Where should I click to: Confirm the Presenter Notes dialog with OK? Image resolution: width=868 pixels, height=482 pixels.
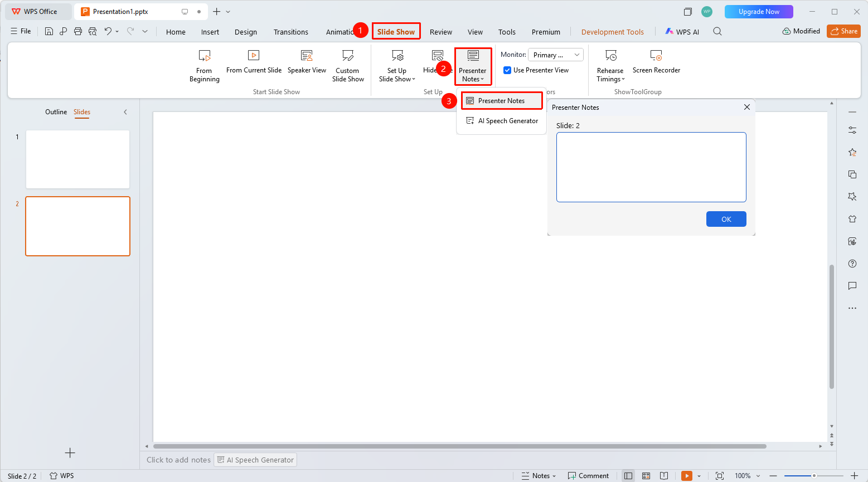click(x=726, y=219)
